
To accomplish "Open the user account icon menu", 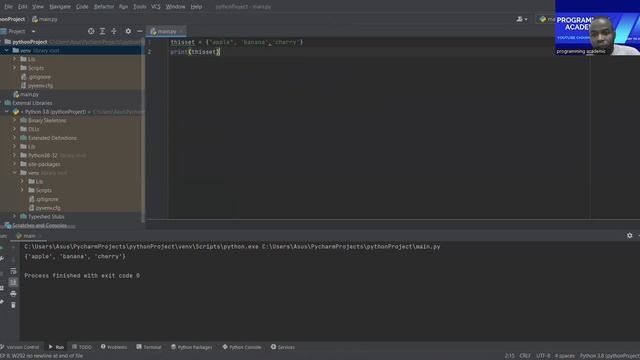I will click(522, 19).
